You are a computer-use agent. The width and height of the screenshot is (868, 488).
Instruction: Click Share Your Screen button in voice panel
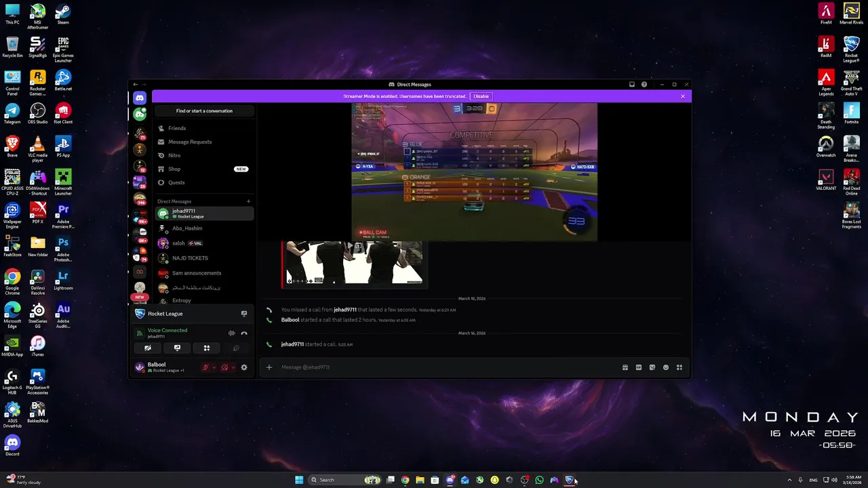177,348
